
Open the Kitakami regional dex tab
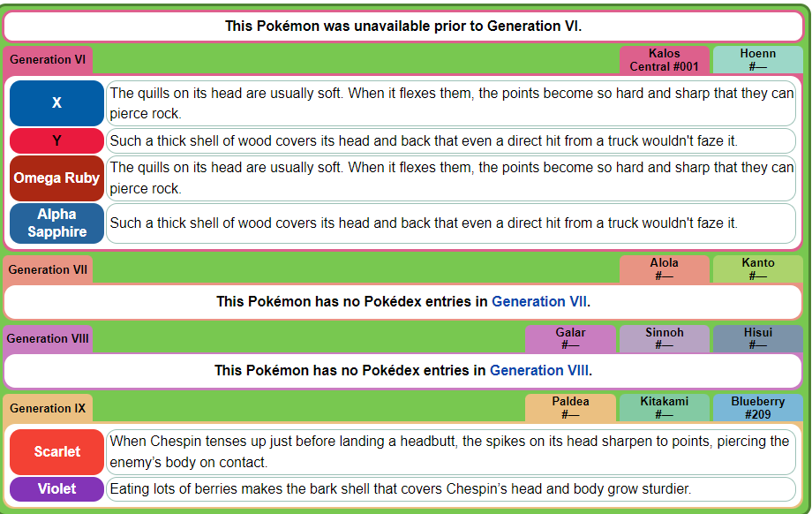[x=665, y=408]
